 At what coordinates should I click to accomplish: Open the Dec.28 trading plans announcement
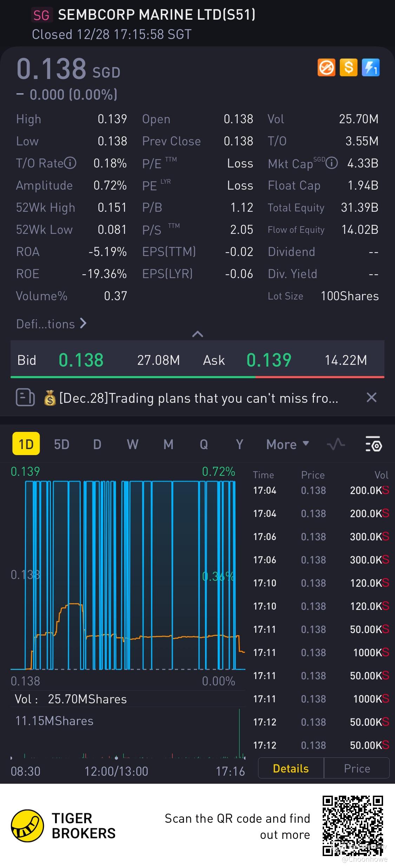(198, 398)
